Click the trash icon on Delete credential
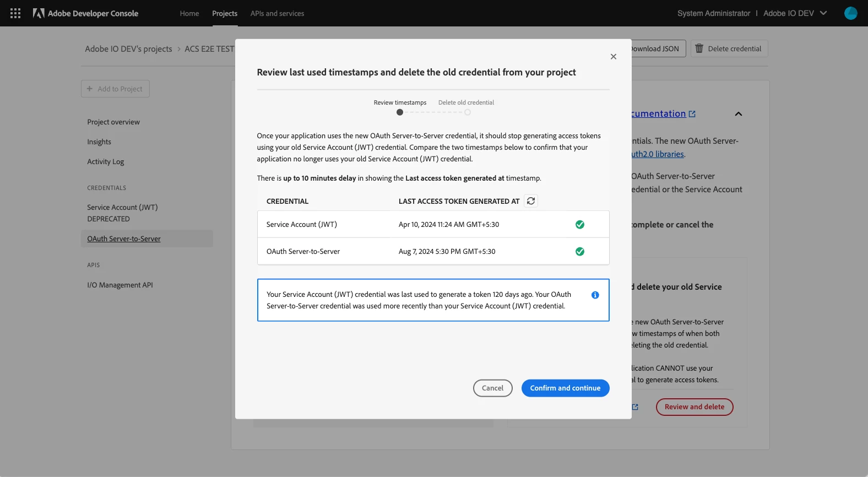The height and width of the screenshot is (477, 868). [699, 48]
